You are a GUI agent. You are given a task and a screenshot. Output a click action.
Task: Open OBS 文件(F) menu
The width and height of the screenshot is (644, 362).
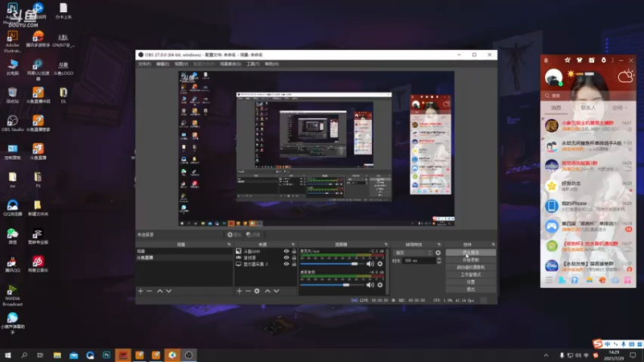(145, 64)
